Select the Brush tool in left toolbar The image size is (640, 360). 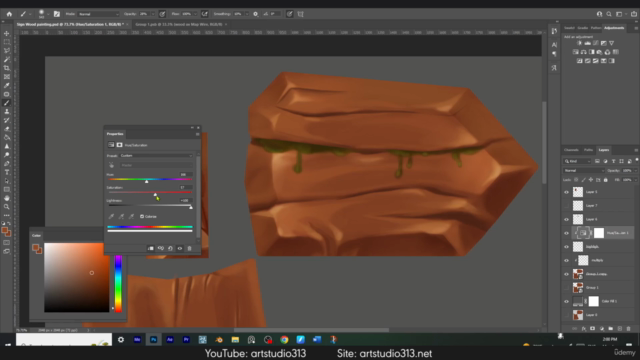pos(7,103)
